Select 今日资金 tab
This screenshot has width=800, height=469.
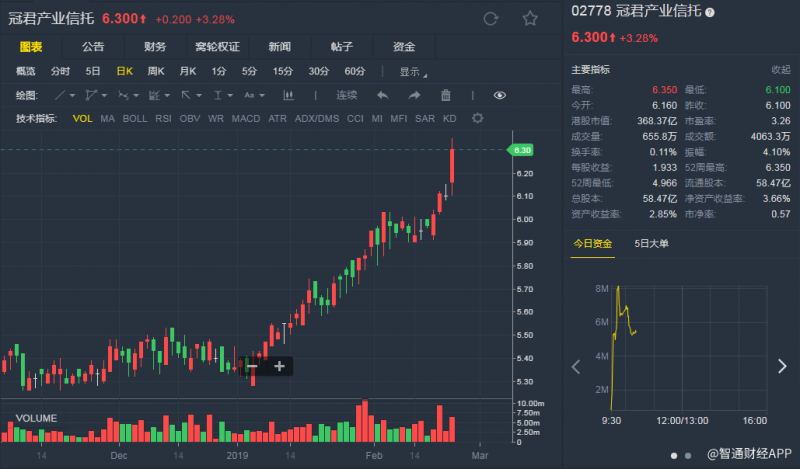[593, 244]
